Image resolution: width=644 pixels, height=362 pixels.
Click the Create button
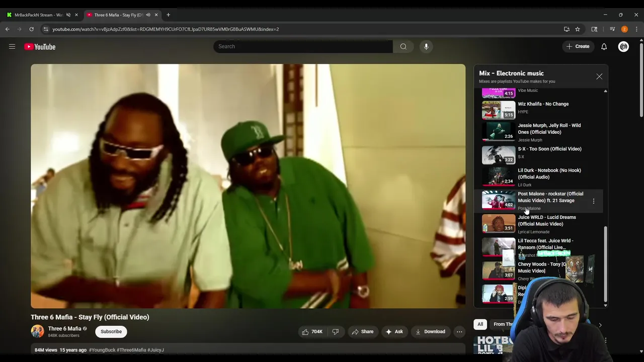tap(578, 47)
